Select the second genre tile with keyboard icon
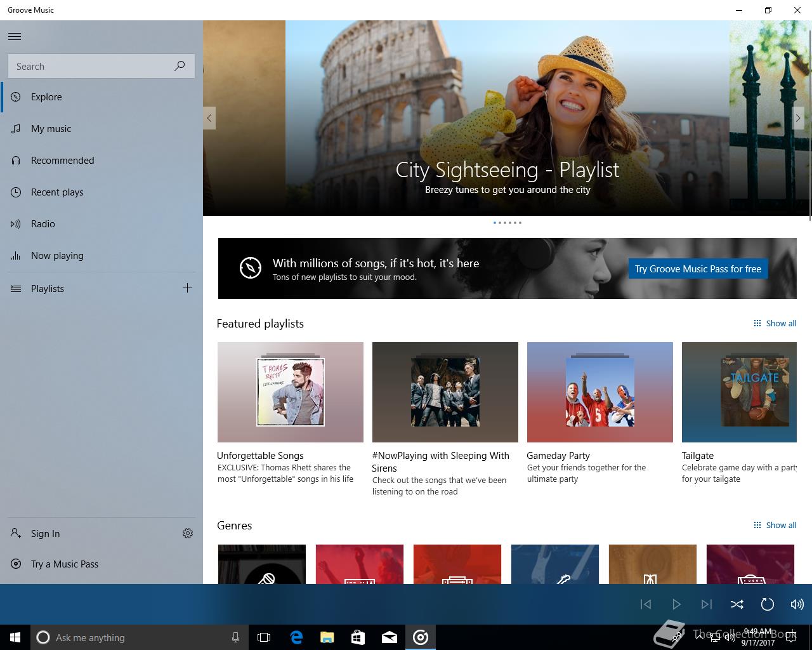812x650 pixels. (x=360, y=564)
